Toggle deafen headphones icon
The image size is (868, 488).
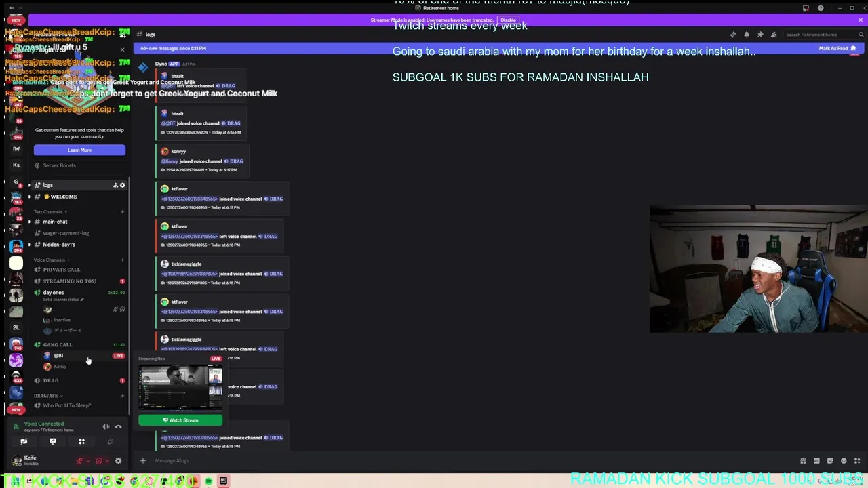[99, 461]
